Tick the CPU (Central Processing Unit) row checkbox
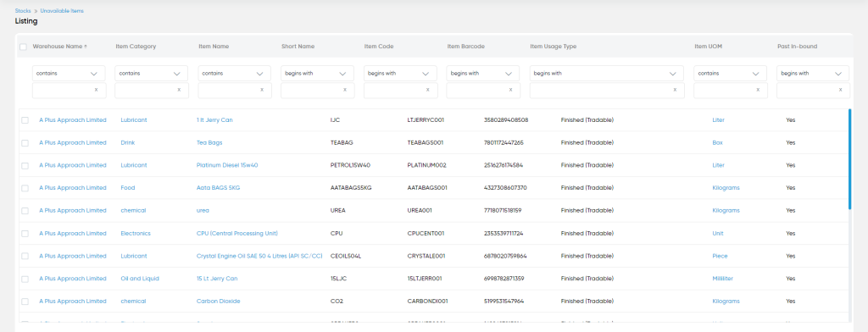The height and width of the screenshot is (332, 868). click(x=25, y=234)
